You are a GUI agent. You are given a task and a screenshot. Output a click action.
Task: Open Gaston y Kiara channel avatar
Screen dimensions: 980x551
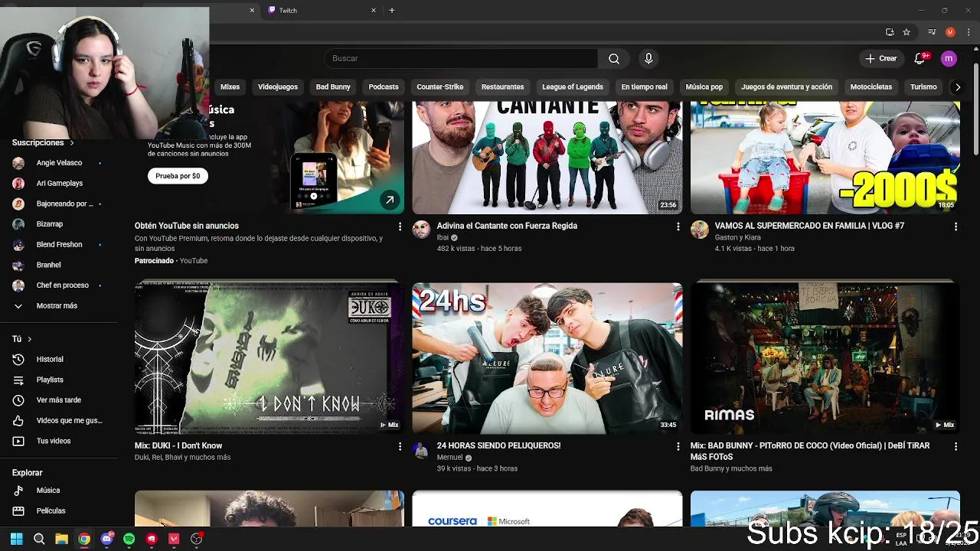click(700, 230)
